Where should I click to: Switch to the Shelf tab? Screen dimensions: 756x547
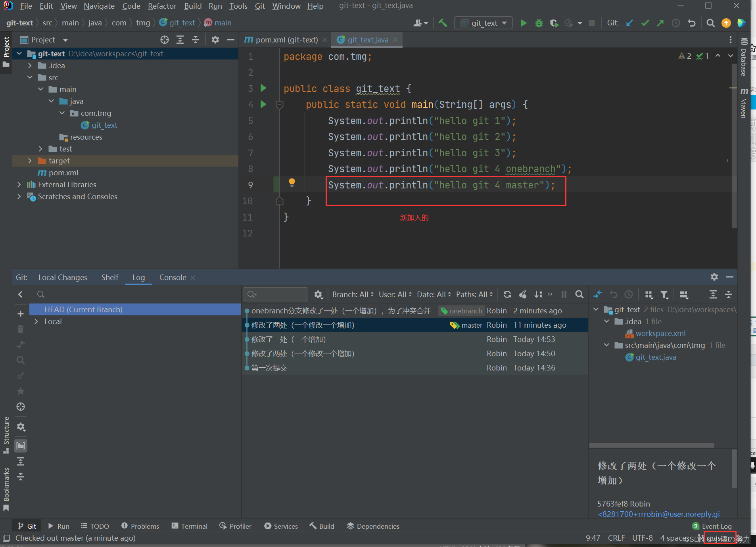pos(109,277)
